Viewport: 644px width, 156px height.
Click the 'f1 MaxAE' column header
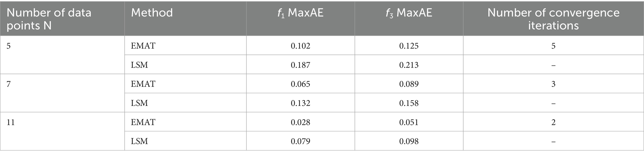pyautogui.click(x=301, y=19)
